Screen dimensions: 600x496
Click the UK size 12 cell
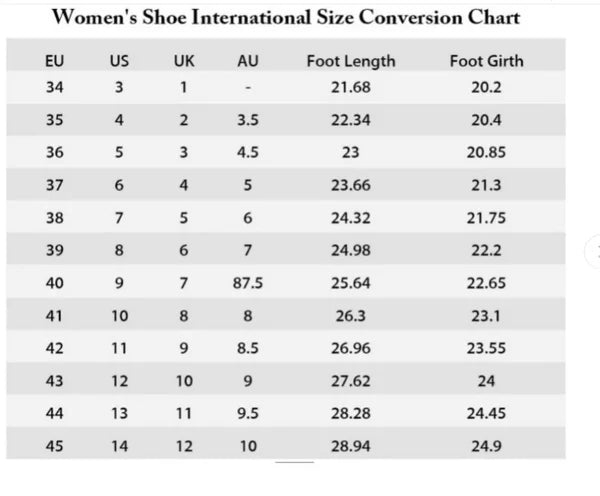tap(184, 446)
